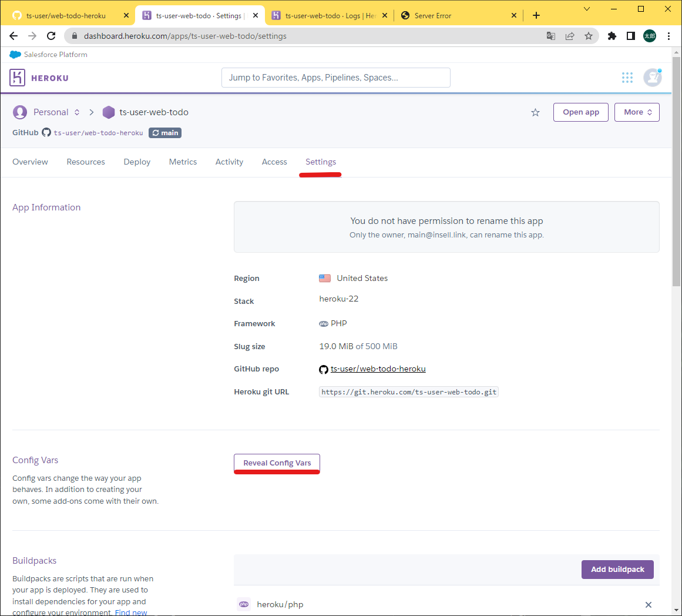Click the 'heroku-22' stack value
Viewport: 682px width, 616px height.
pyautogui.click(x=339, y=299)
